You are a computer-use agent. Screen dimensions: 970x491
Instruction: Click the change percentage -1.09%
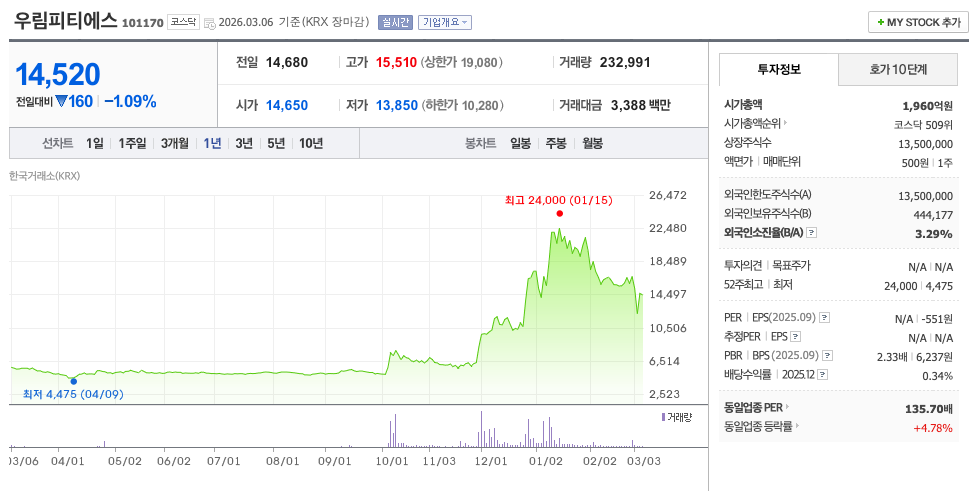[131, 102]
